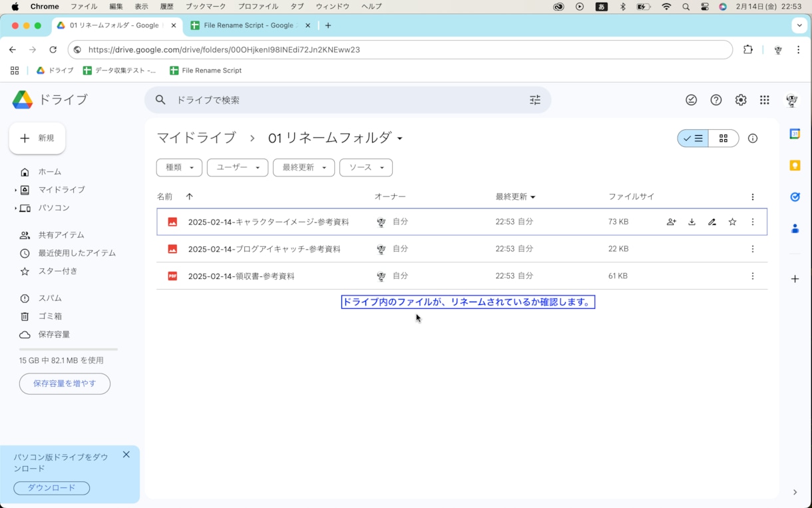Screen dimensions: 812x508
Task: Open the offline ready status icon
Action: tap(692, 100)
